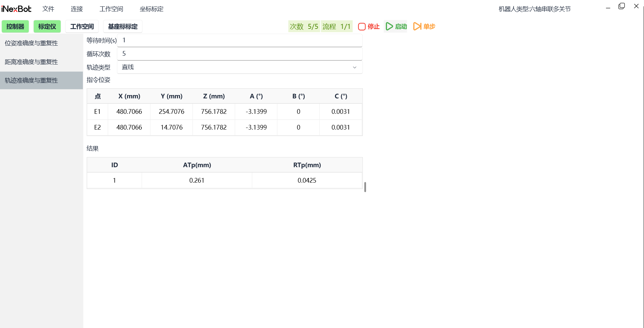644x328 pixels.
Task: Click the red Stop (停止) icon
Action: click(x=362, y=27)
